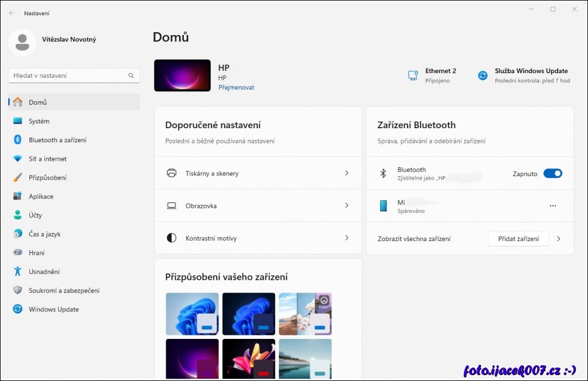Click the back arrow in the title bar
588x381 pixels.
(12, 12)
